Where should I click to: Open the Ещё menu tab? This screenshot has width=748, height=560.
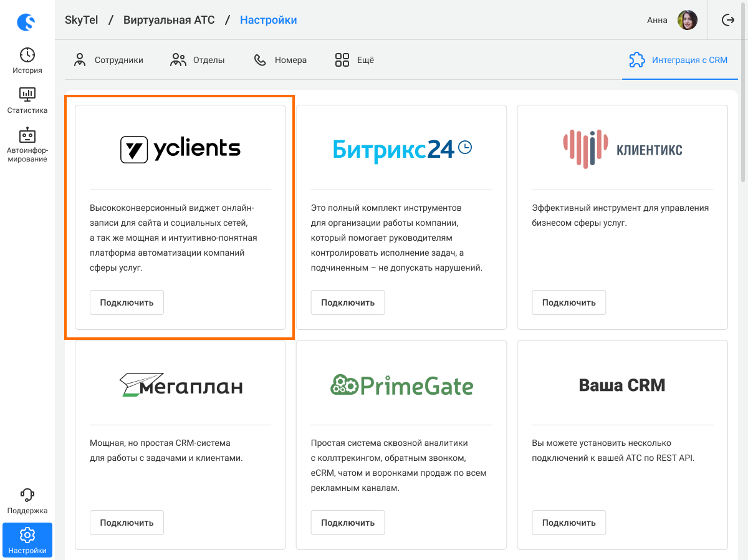pyautogui.click(x=355, y=60)
